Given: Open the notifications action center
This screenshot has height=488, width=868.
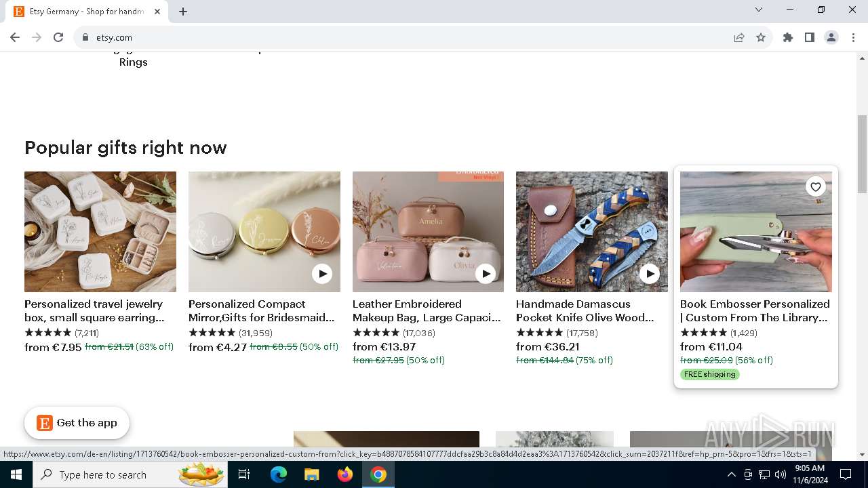Looking at the screenshot, I should tap(846, 474).
